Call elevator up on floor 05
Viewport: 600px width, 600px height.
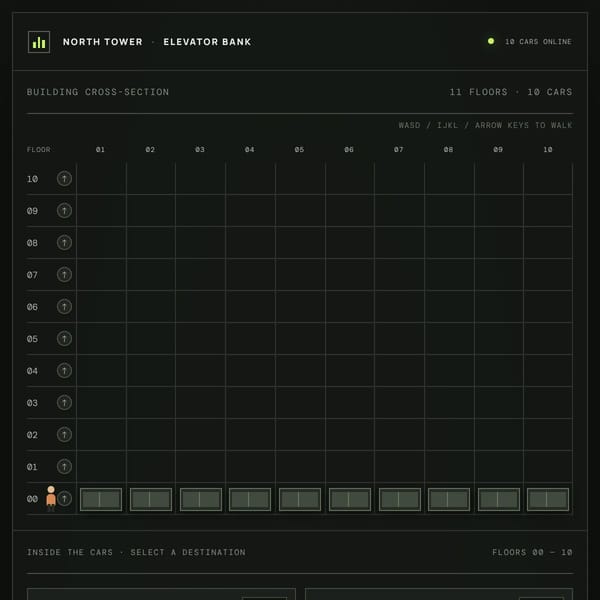click(x=64, y=339)
